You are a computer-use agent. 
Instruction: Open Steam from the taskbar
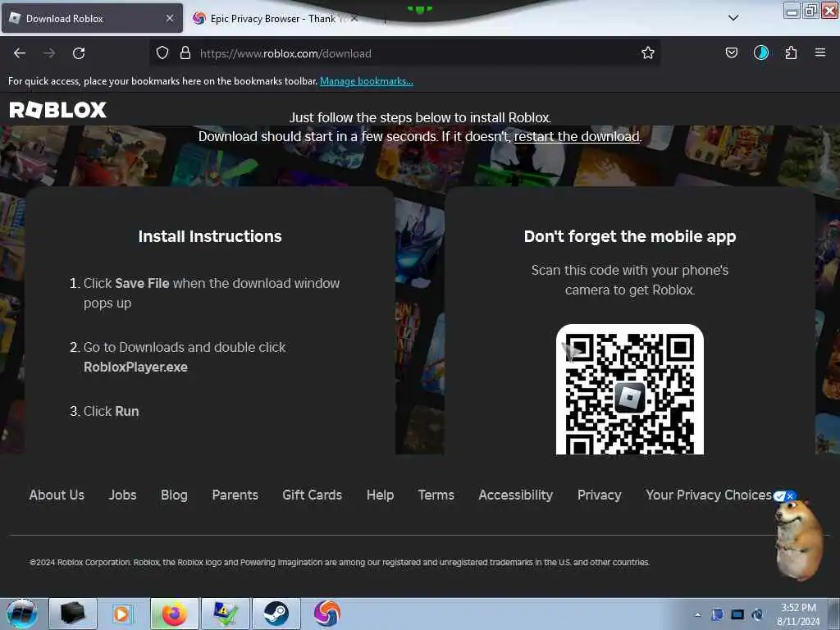tap(276, 614)
